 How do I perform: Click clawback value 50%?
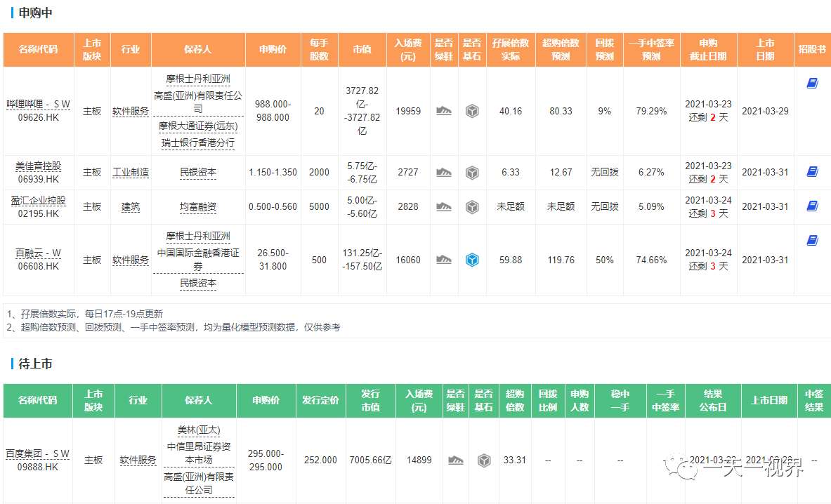point(605,260)
